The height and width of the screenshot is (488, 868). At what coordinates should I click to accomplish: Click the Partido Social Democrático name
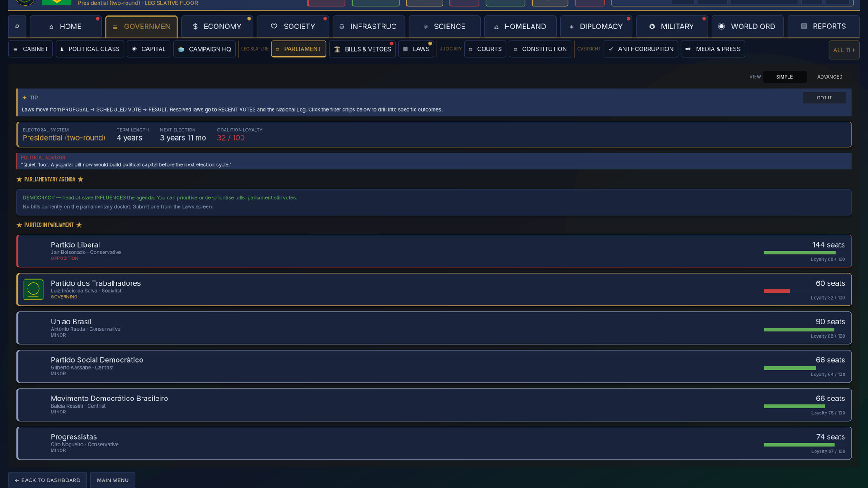(97, 360)
